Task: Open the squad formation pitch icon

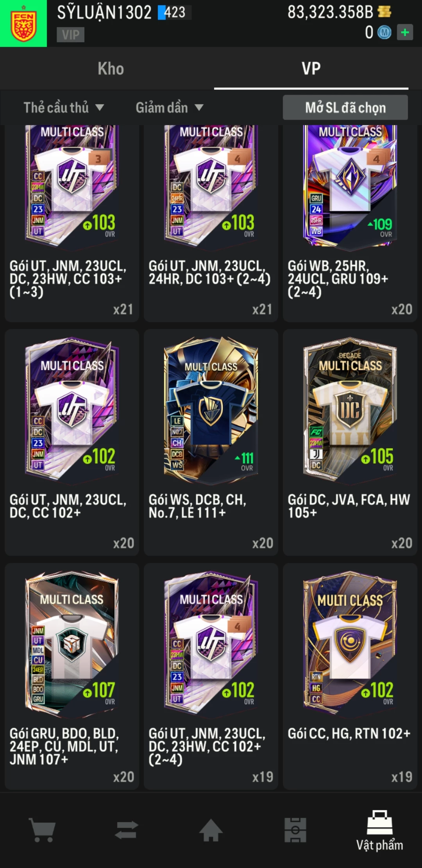Action: 295,830
